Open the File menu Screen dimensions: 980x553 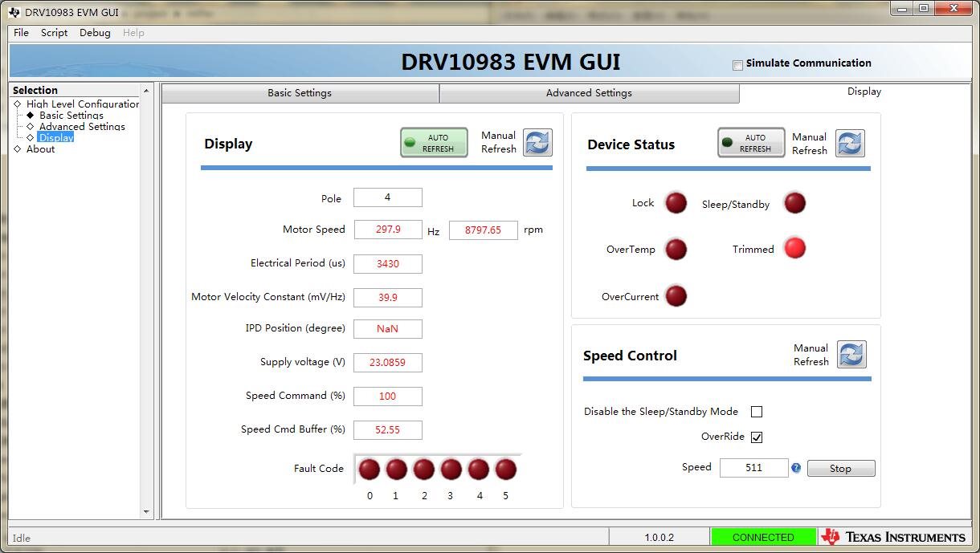coord(21,33)
